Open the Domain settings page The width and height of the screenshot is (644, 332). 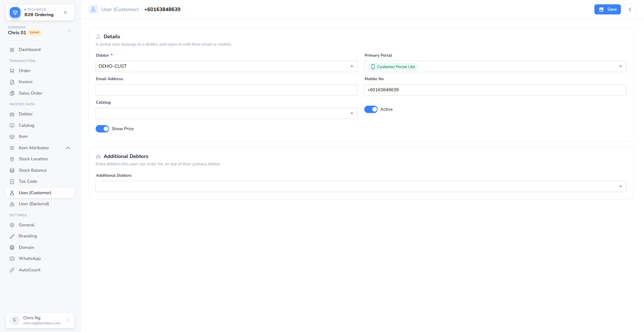(x=40, y=247)
